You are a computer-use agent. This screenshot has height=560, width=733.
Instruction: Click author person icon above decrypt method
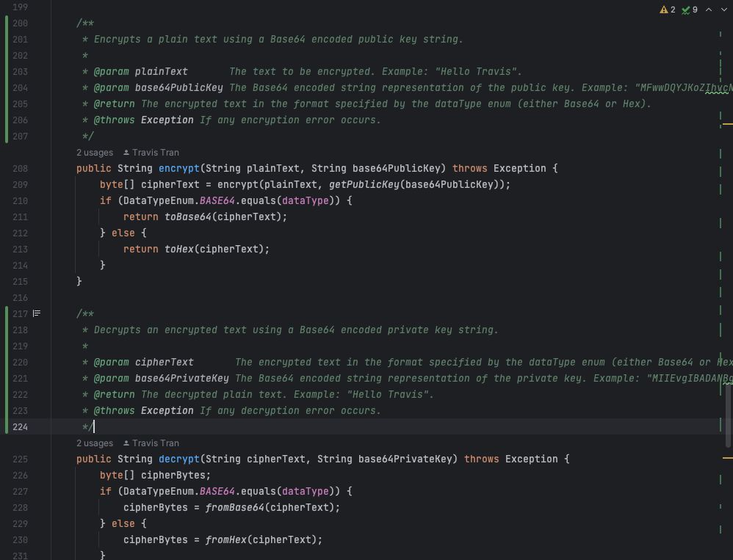point(126,443)
